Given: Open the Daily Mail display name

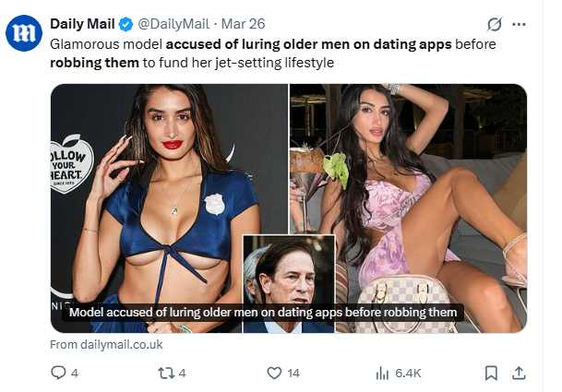Looking at the screenshot, I should tap(82, 23).
